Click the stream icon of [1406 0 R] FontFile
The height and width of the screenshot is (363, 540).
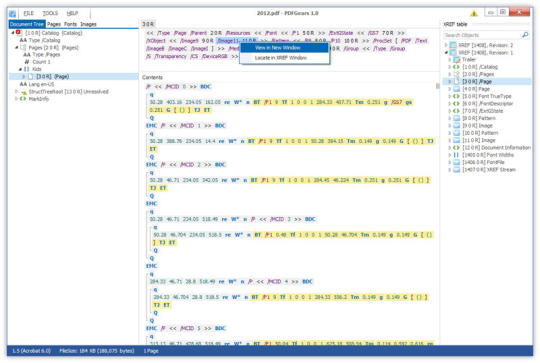tap(457, 162)
